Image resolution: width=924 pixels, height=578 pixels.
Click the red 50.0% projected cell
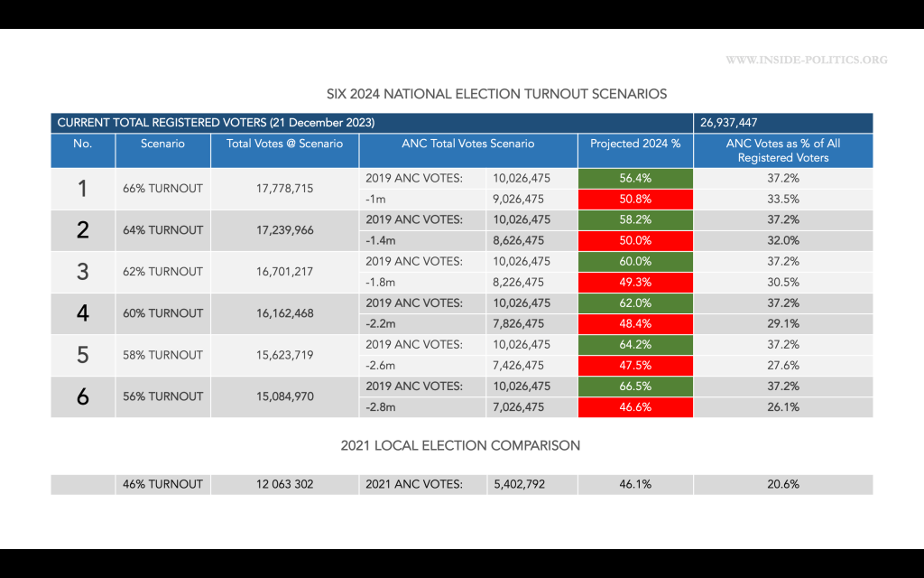click(635, 241)
